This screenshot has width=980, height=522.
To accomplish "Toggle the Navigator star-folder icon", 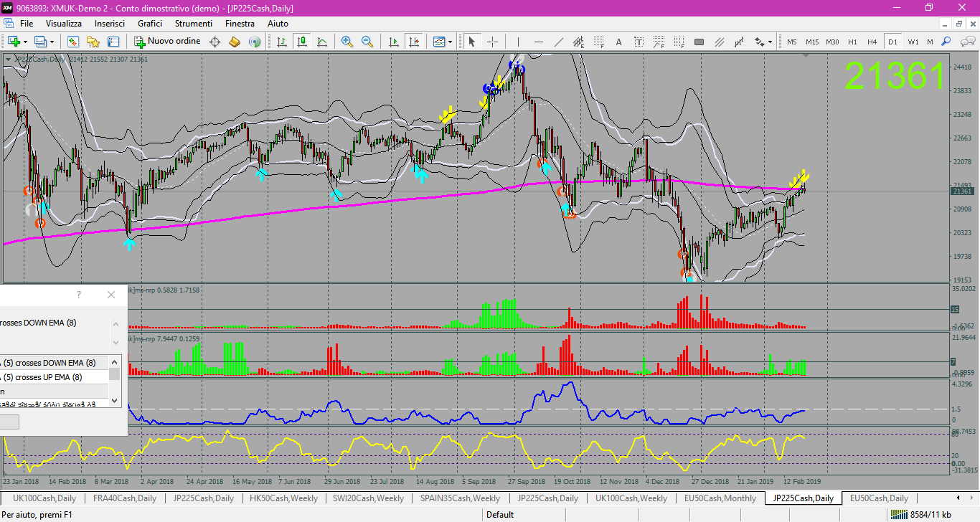I will 93,42.
